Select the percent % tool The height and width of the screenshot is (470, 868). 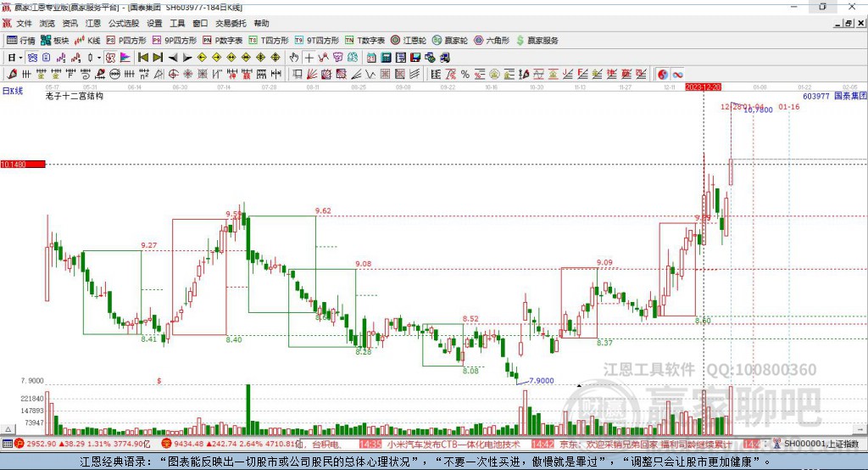pos(465,75)
